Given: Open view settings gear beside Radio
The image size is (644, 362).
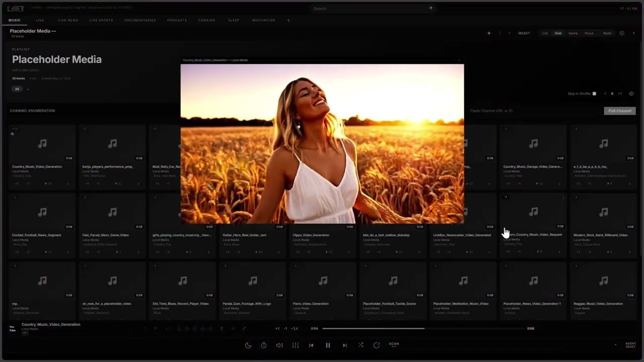Looking at the screenshot, I should pyautogui.click(x=622, y=33).
